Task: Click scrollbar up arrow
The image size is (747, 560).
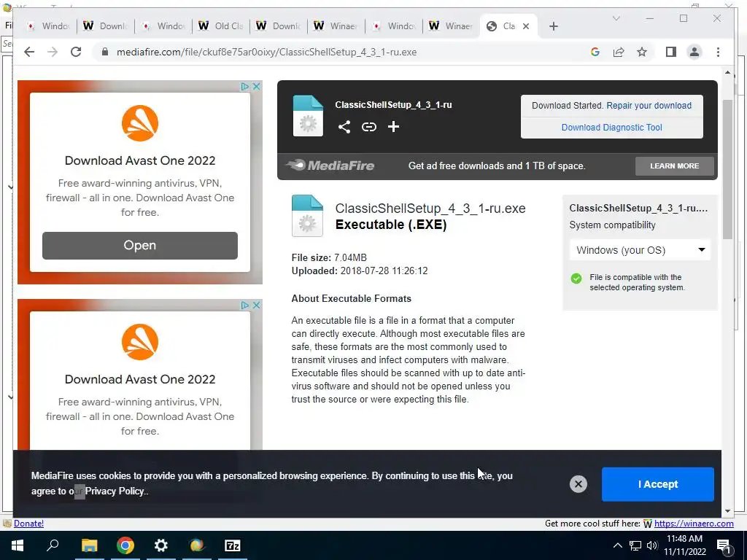Action: [x=727, y=72]
